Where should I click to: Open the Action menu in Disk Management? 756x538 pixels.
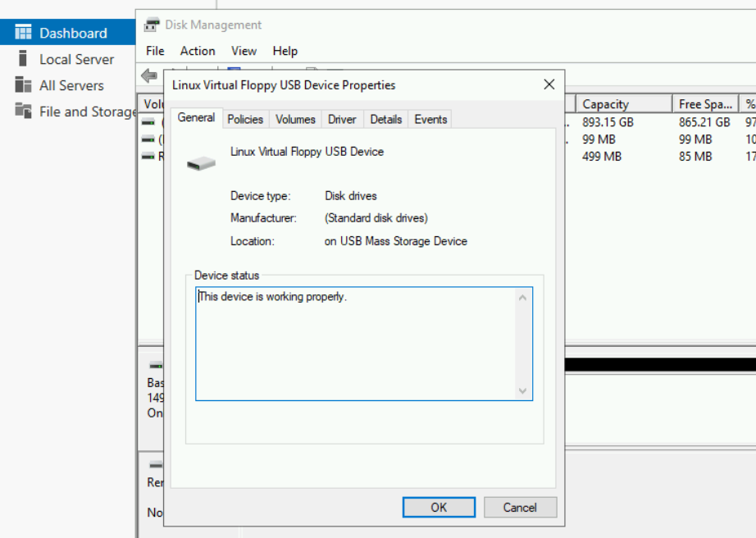[198, 51]
